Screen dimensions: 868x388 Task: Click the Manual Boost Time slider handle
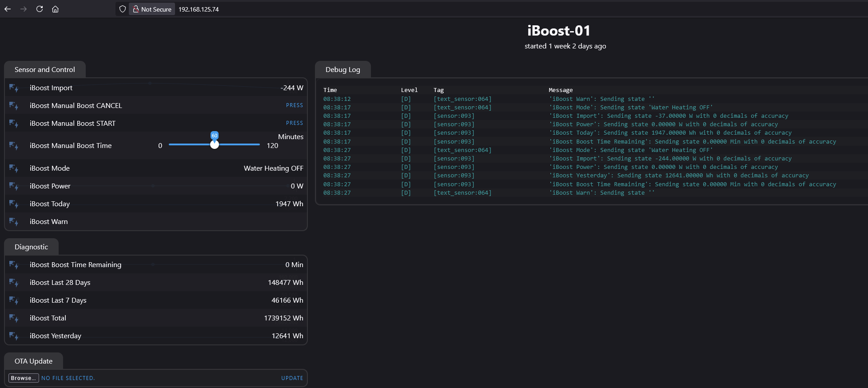[215, 144]
